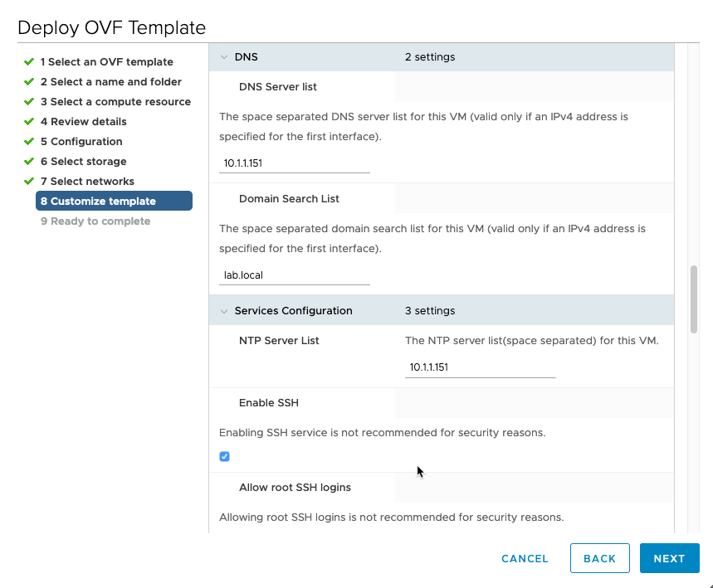Click the Domain Search List input field

294,275
